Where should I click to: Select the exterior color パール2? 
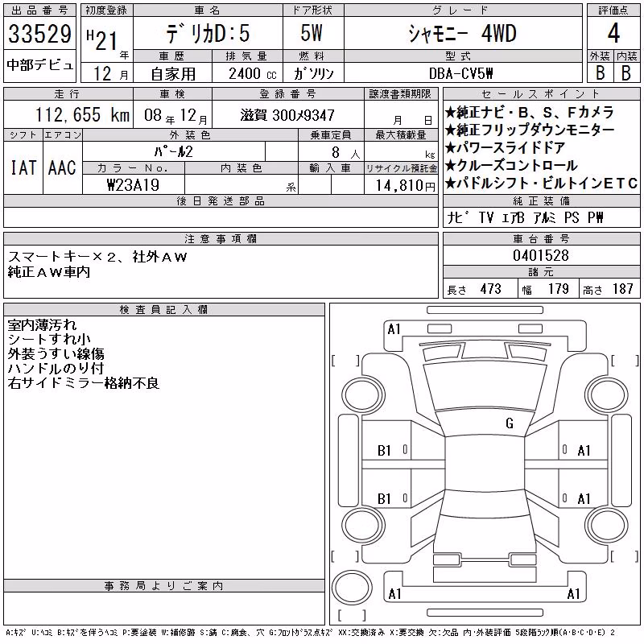173,151
